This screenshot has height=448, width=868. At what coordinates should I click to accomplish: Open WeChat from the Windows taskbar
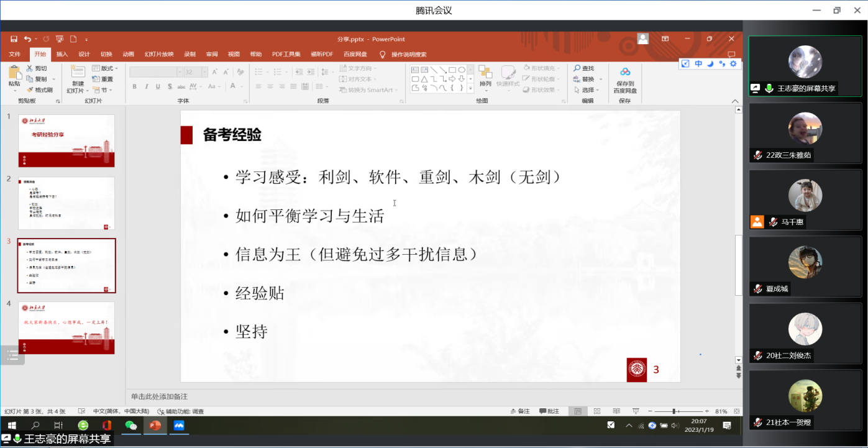coord(130,426)
